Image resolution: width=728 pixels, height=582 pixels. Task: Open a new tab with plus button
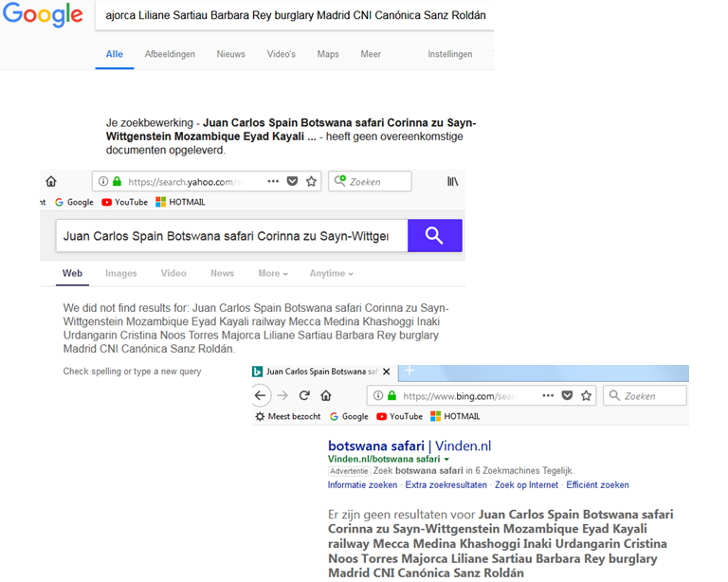tap(409, 371)
